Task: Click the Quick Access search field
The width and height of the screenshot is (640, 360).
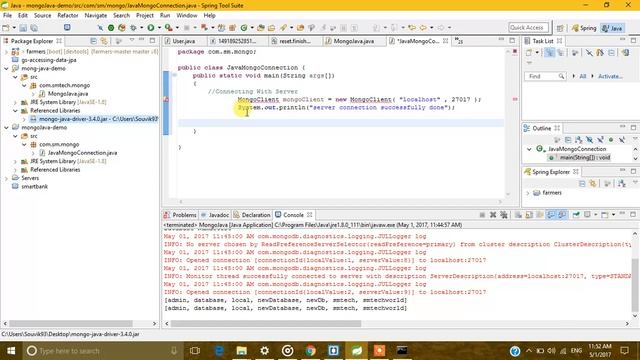Action: (528, 27)
